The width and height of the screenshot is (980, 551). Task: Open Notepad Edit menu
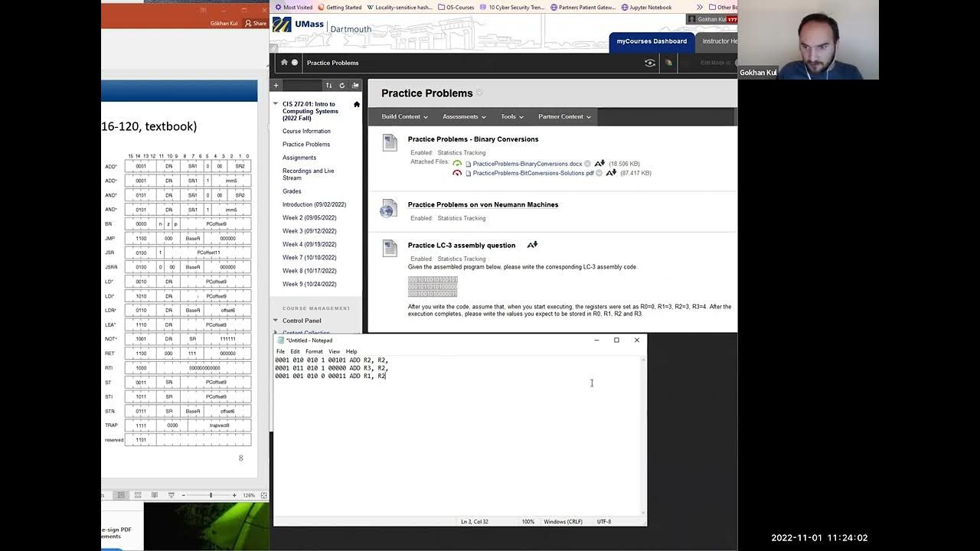[295, 351]
